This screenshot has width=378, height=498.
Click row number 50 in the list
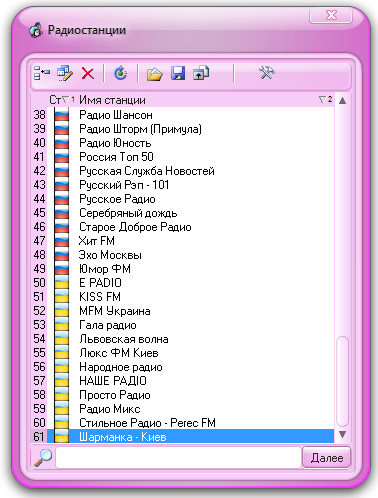point(39,283)
